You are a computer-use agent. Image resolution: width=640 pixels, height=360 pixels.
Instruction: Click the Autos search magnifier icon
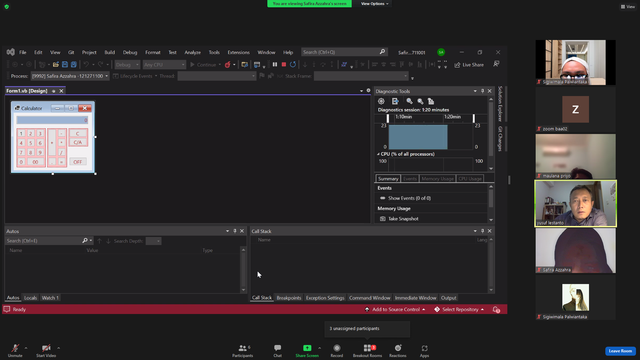[x=84, y=241]
